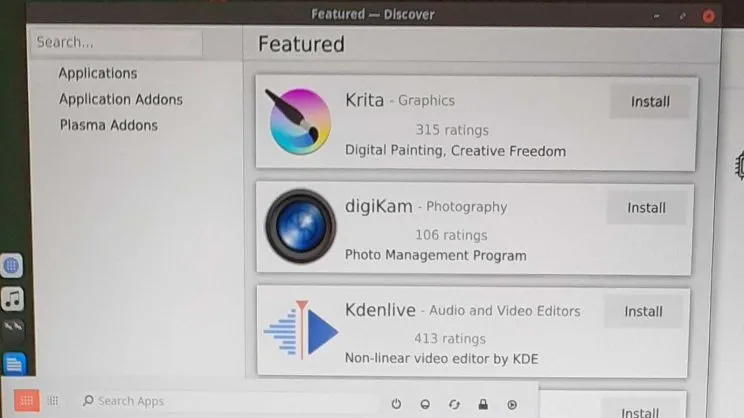744x418 pixels.
Task: Select the red app grid view button
Action: tap(26, 401)
